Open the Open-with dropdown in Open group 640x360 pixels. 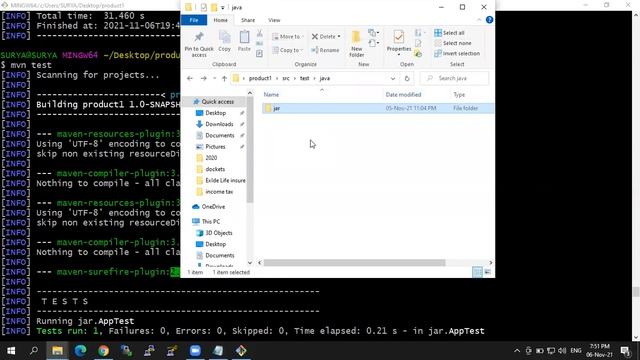point(420,33)
